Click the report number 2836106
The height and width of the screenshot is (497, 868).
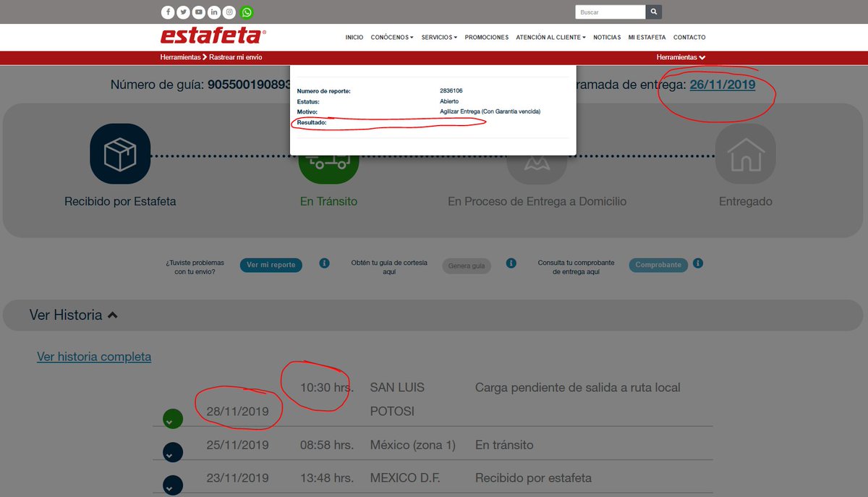pyautogui.click(x=451, y=91)
